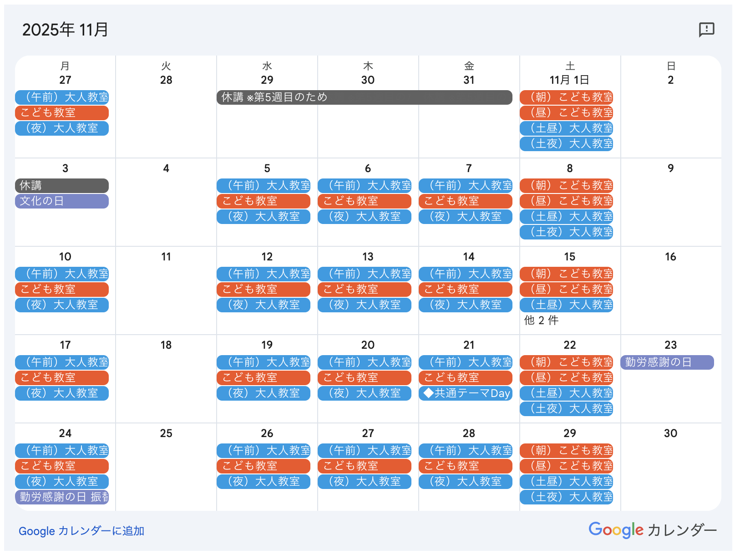Viewport: 740px width, 560px height.
Task: Click こども教室 event on November 28
Action: pyautogui.click(x=465, y=466)
